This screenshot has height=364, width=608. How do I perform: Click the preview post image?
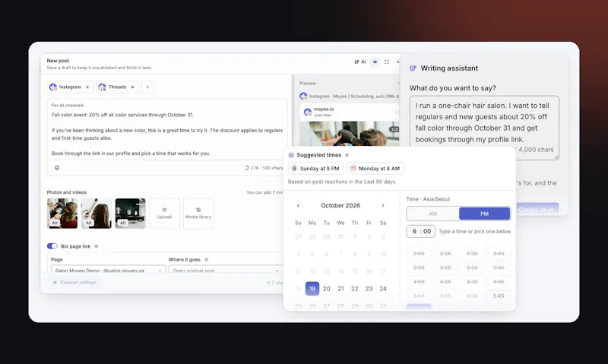pos(350,134)
